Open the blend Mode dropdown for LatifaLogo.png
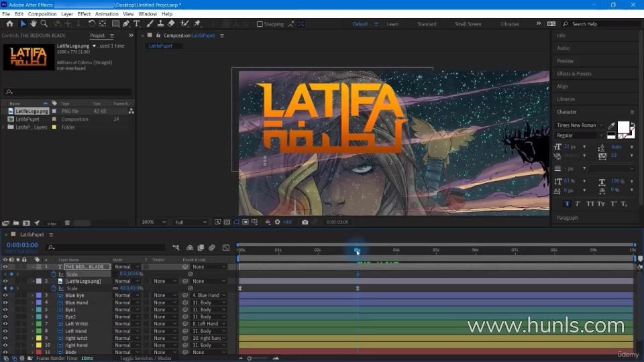644x362 pixels. click(x=127, y=281)
